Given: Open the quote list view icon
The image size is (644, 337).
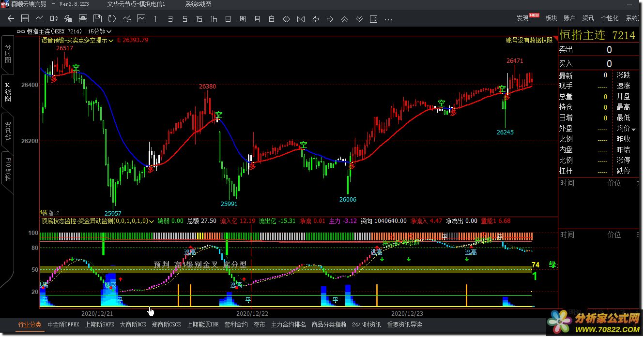Looking at the screenshot, I should coord(25,19).
